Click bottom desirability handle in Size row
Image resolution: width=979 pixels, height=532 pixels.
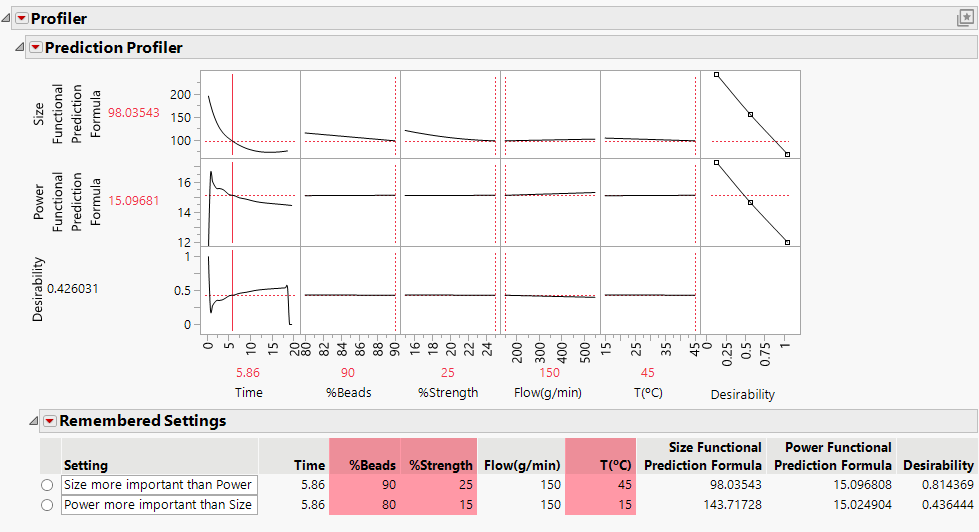[x=787, y=154]
